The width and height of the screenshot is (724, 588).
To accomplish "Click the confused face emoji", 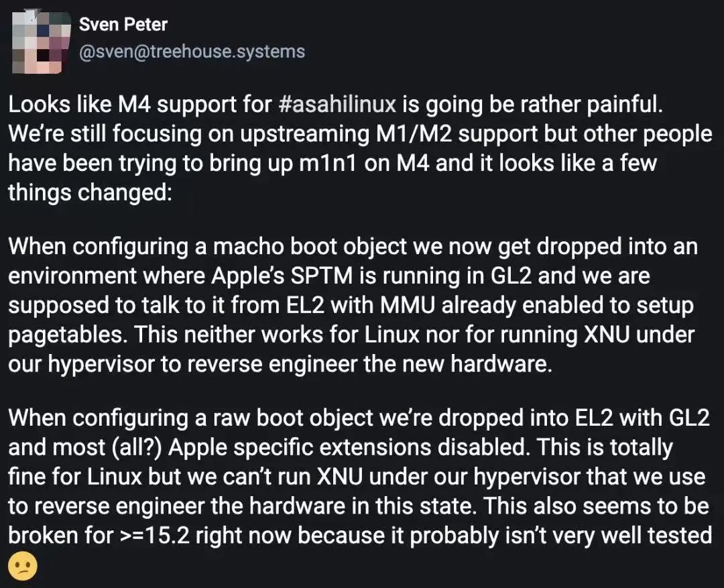I will tap(22, 566).
